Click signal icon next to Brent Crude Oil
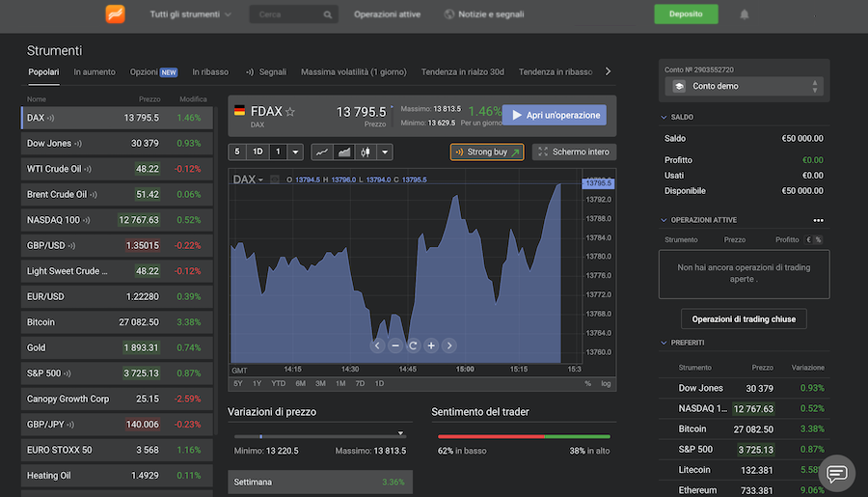The height and width of the screenshot is (497, 868). 93,195
